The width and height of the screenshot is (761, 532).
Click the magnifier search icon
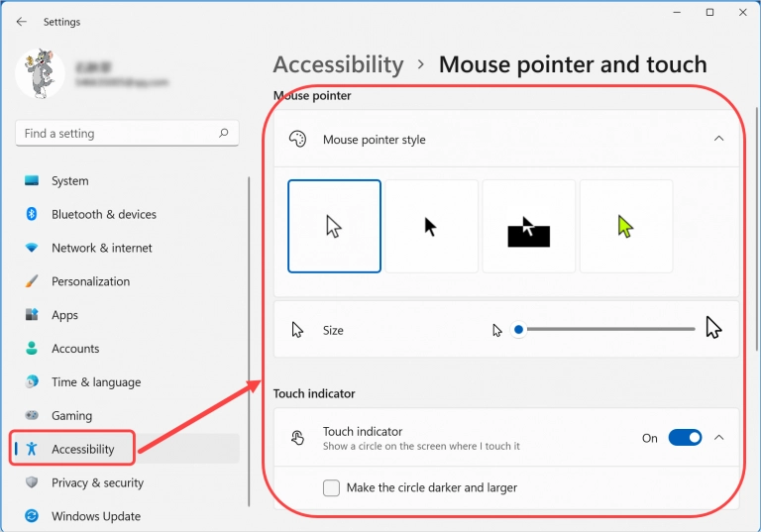(x=224, y=133)
